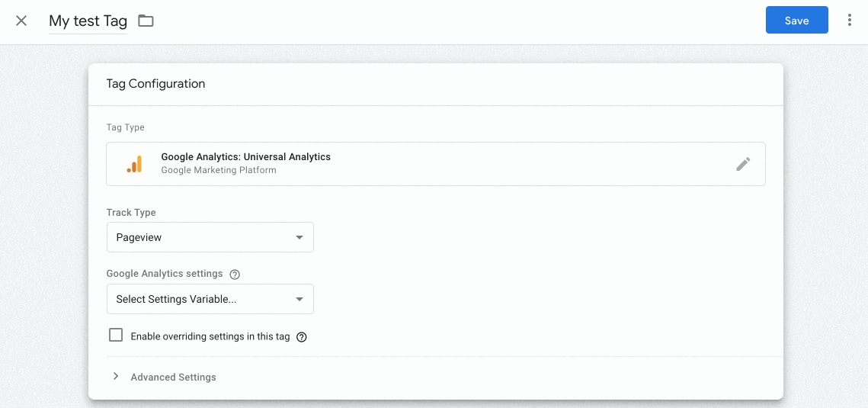Save the tag

(796, 21)
